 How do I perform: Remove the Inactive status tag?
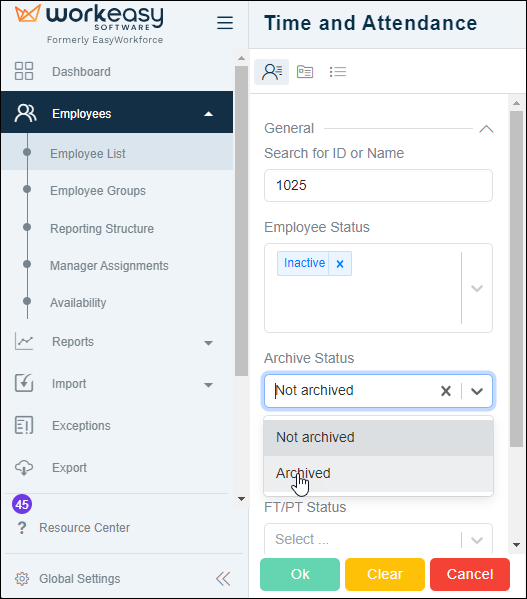(x=340, y=264)
